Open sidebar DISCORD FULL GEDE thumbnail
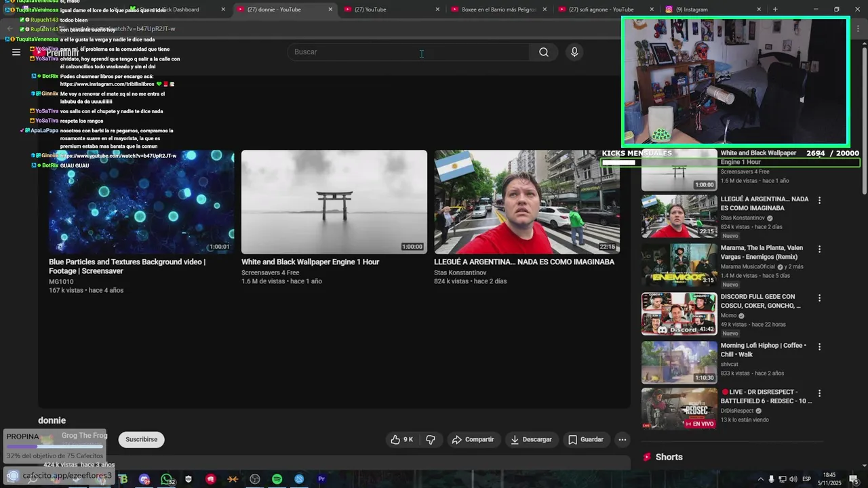The height and width of the screenshot is (488, 868). point(679,314)
